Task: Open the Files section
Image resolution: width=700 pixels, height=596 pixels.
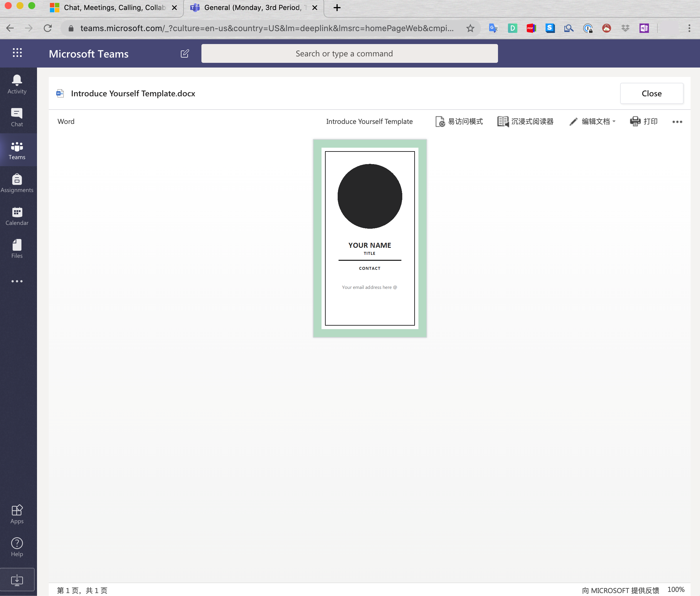Action: click(17, 249)
